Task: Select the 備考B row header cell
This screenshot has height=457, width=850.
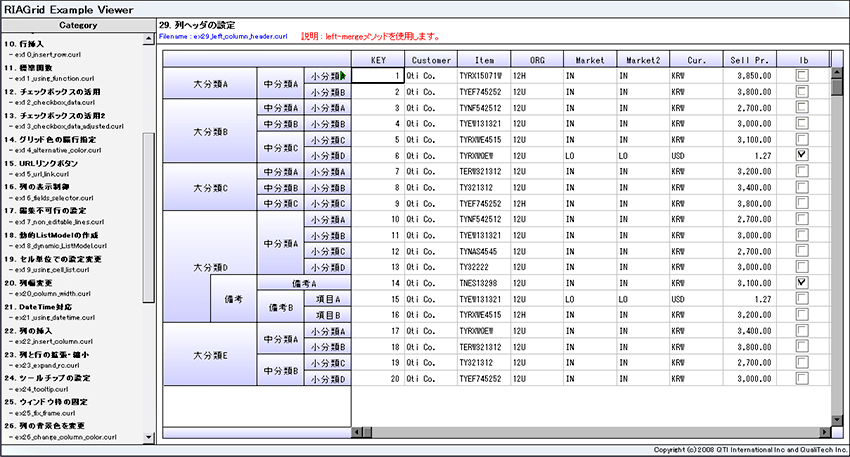Action: (280, 307)
